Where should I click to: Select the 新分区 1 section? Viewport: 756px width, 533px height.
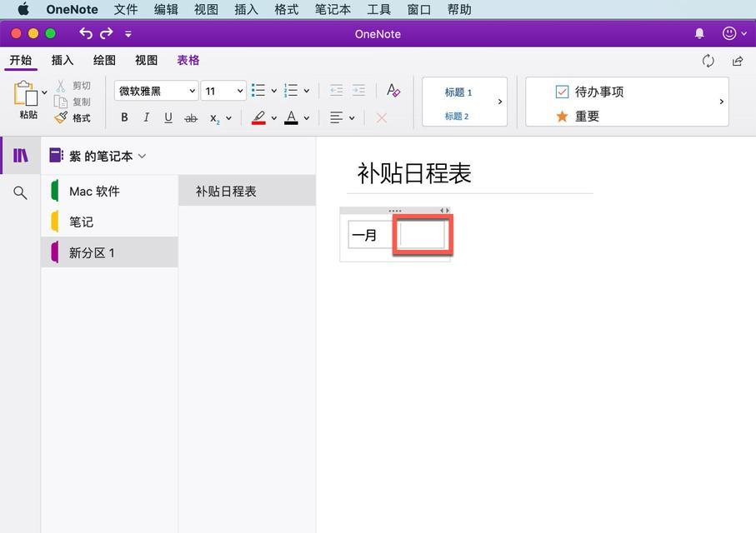(x=109, y=252)
